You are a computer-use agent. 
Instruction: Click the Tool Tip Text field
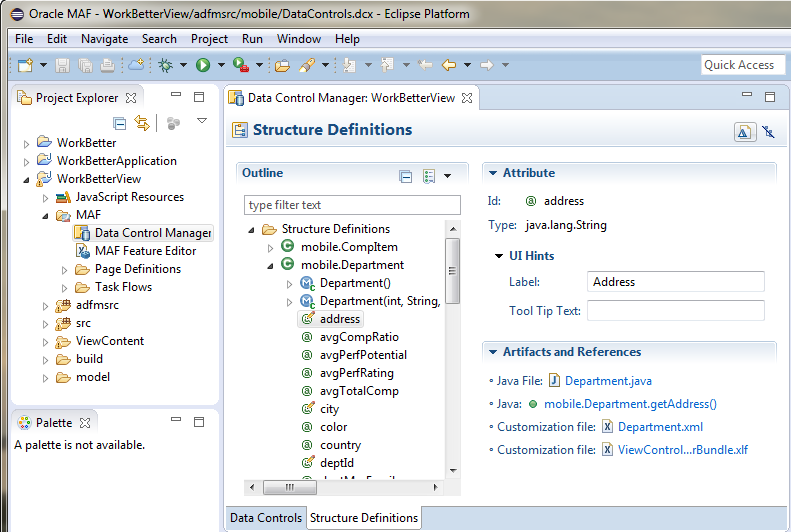[675, 310]
